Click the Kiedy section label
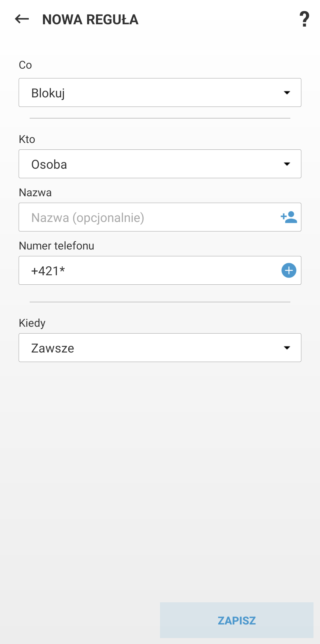 pos(32,323)
